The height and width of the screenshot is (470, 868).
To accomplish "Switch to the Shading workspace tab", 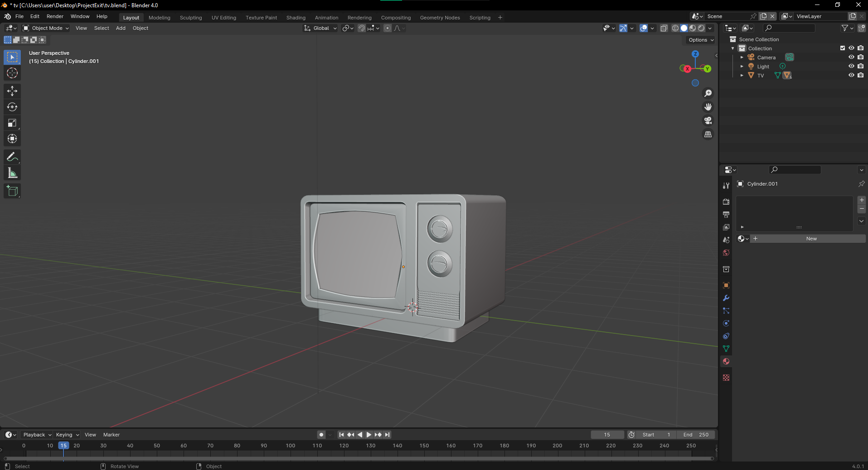I will click(x=296, y=18).
